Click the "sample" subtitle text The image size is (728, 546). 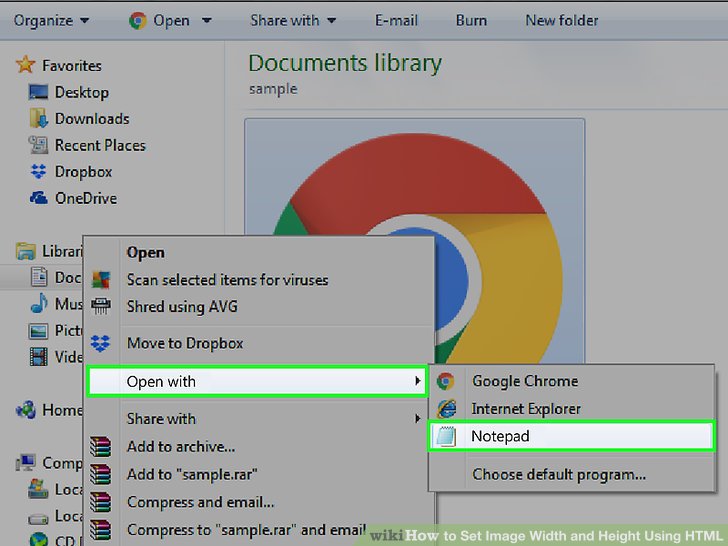coord(273,89)
